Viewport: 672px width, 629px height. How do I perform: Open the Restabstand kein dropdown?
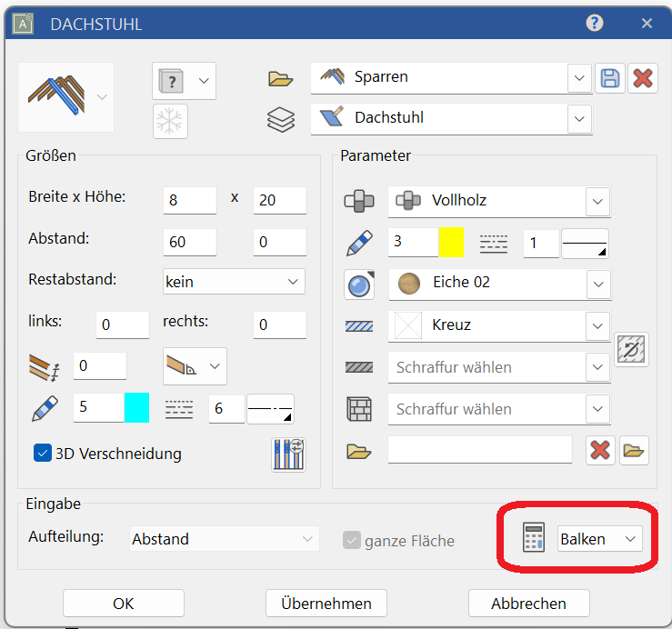coord(234,282)
